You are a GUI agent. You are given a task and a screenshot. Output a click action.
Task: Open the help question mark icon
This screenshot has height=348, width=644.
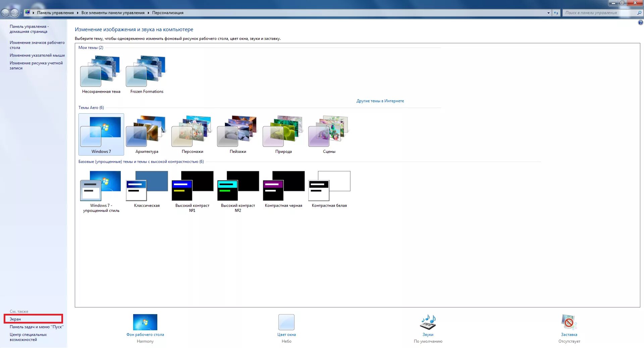click(640, 23)
